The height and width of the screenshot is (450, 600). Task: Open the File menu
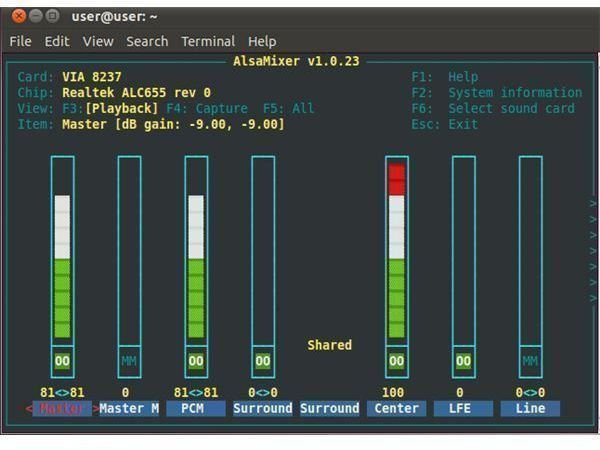click(20, 41)
